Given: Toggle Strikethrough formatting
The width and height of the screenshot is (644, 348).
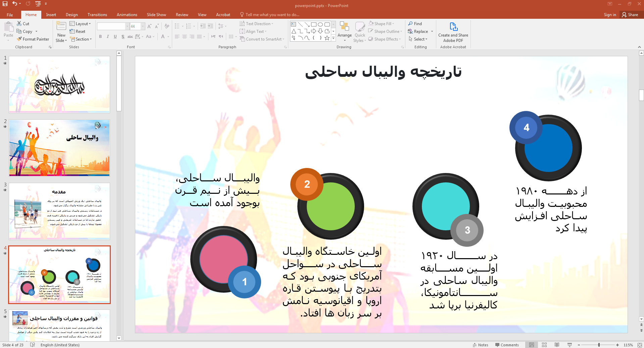Looking at the screenshot, I should click(130, 37).
